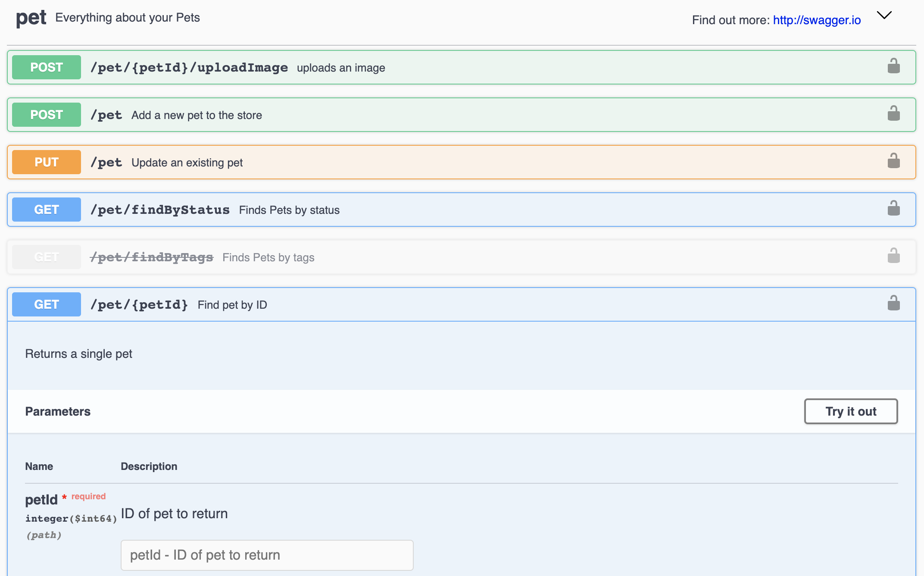
Task: Click the pet section heading
Action: tap(31, 18)
